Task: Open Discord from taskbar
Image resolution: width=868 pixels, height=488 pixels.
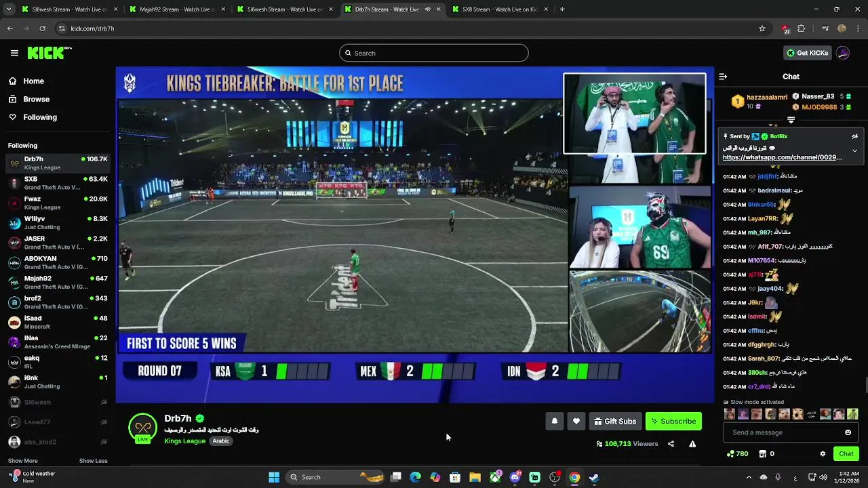Action: pyautogui.click(x=515, y=477)
